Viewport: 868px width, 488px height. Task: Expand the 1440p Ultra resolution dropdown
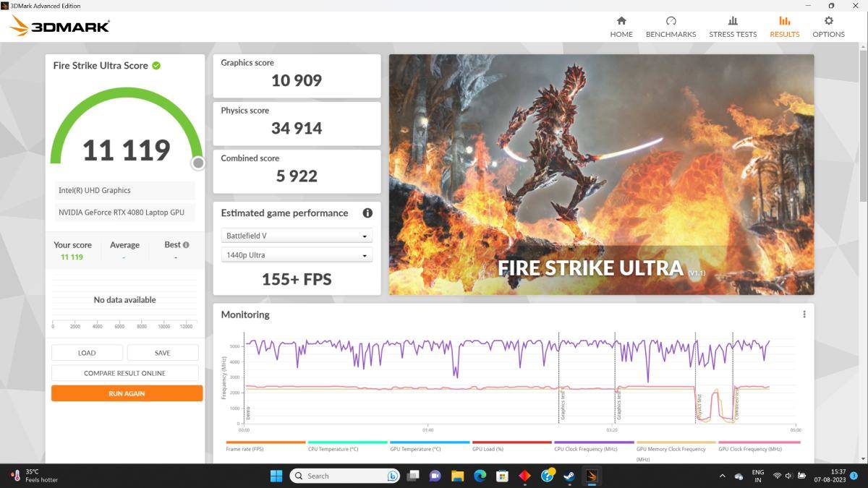click(297, 255)
